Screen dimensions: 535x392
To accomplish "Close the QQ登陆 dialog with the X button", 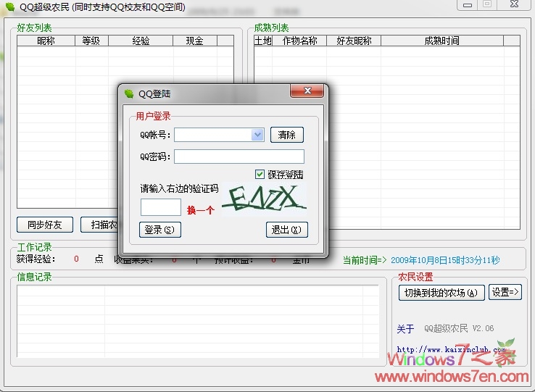I will click(306, 91).
